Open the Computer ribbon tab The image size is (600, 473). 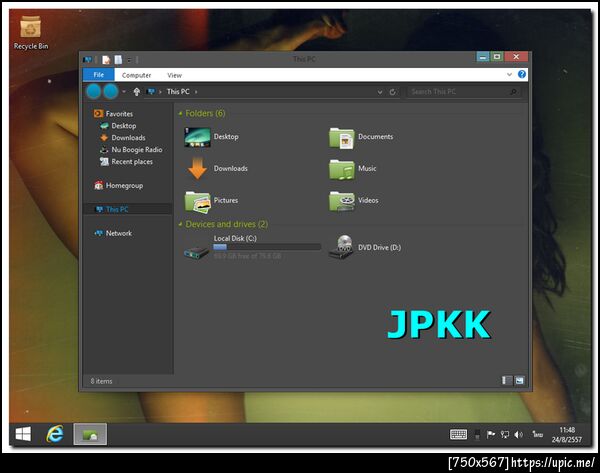[x=136, y=75]
